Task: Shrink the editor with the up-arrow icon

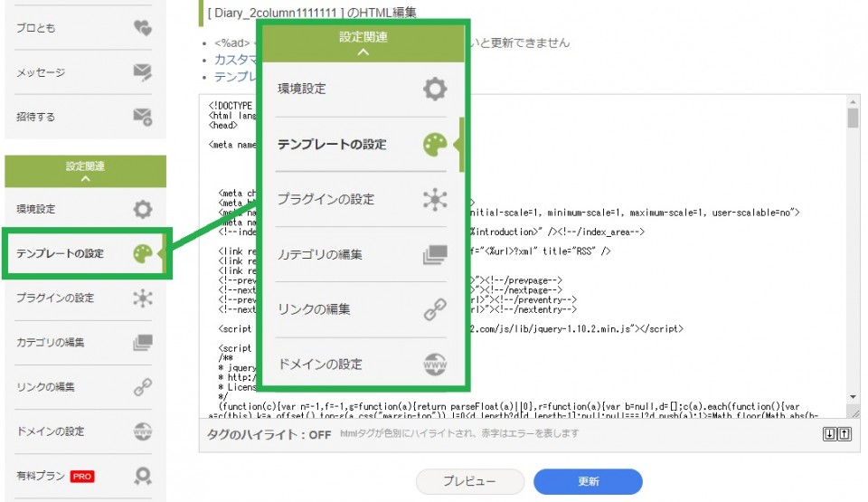Action: pos(844,434)
